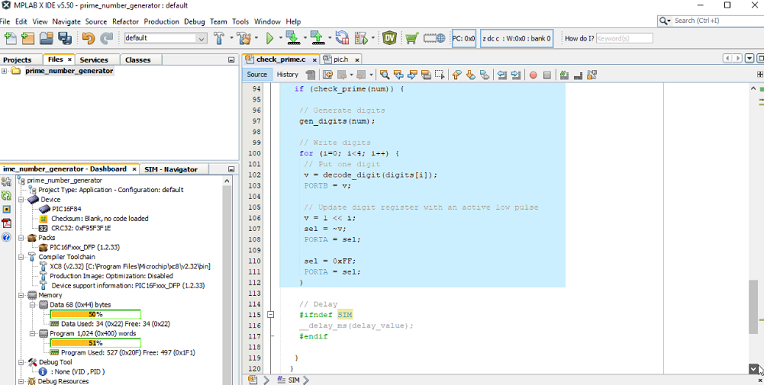This screenshot has height=385, width=764.
Task: Run the project with green play icon
Action: 269,38
